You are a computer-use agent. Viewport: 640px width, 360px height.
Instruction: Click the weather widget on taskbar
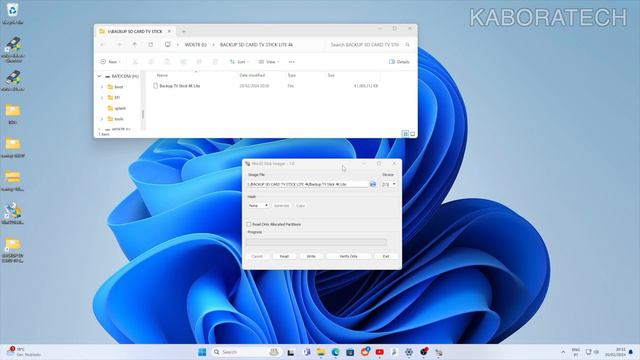point(24,352)
